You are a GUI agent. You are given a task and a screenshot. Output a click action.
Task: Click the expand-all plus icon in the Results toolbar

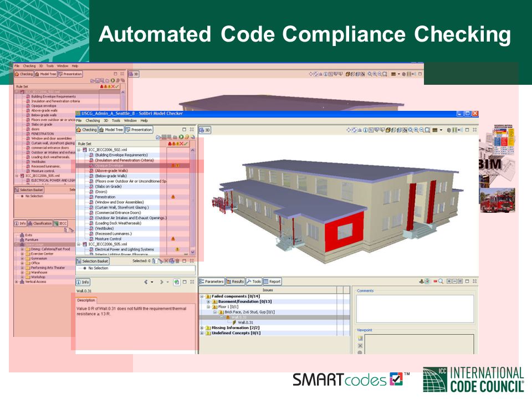click(x=449, y=282)
